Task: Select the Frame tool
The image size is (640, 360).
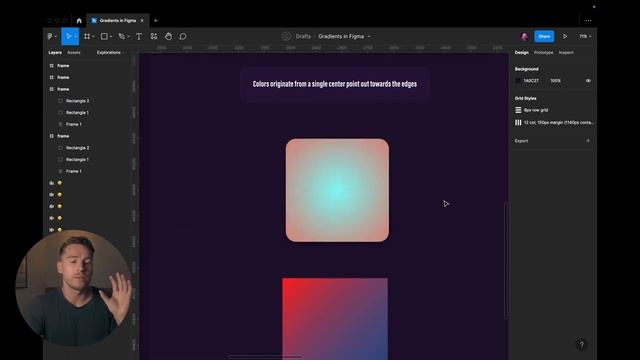Action: (x=87, y=36)
